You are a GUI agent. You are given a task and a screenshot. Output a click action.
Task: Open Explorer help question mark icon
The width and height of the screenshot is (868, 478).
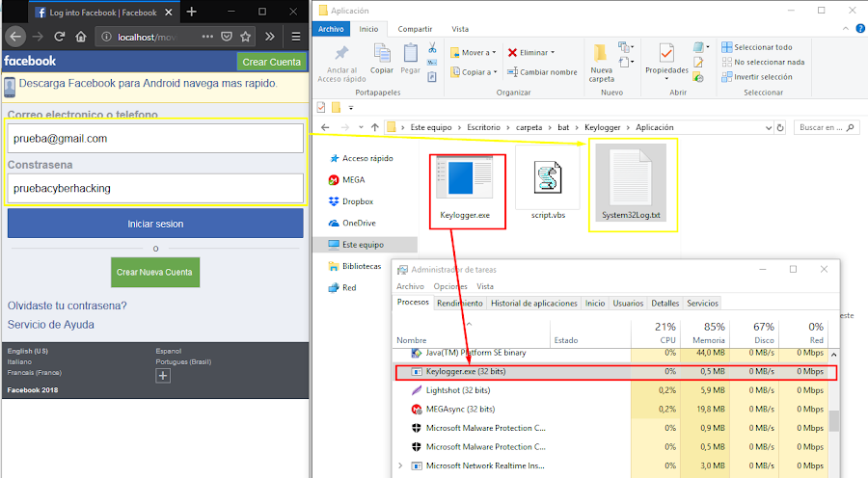point(860,28)
